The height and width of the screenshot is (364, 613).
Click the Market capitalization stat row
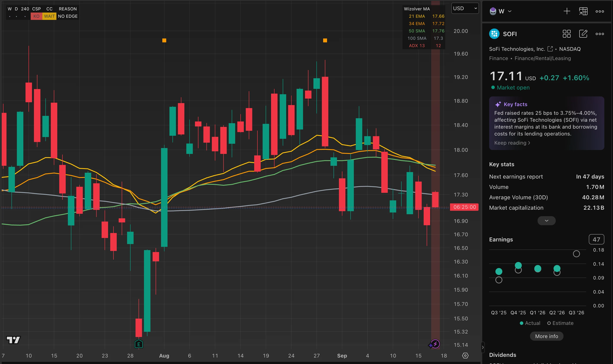[547, 208]
